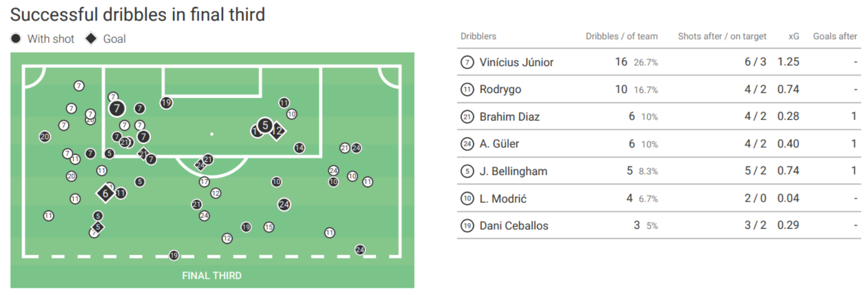Click Rodrygo's number 11 badge in the table
The width and height of the screenshot is (868, 295).
pos(467,90)
